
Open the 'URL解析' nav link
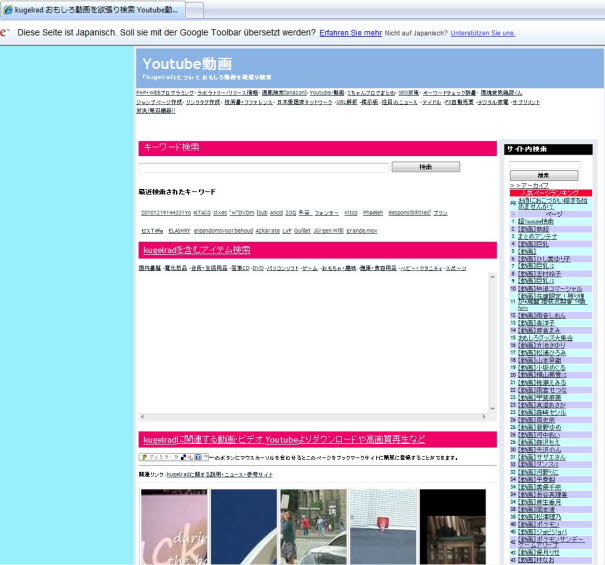[x=346, y=102]
